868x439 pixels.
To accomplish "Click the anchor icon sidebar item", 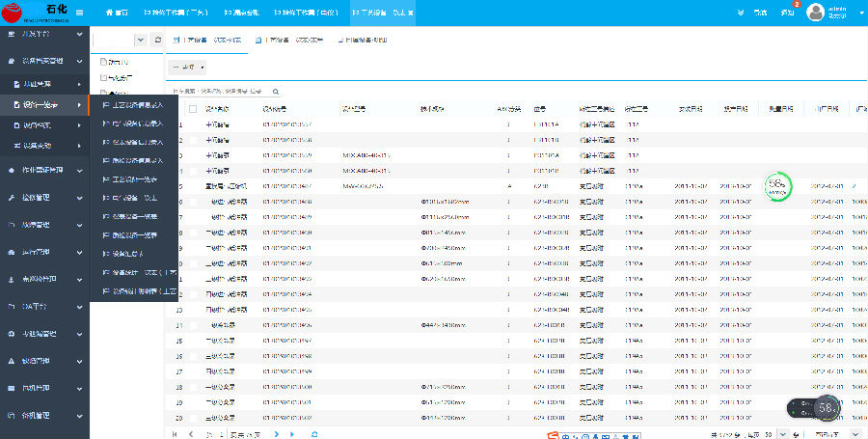I will pos(11,280).
